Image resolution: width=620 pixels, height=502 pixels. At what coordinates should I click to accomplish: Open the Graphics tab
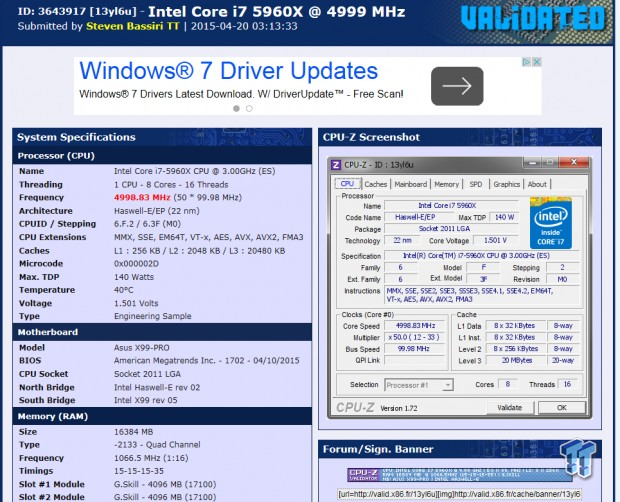point(507,184)
